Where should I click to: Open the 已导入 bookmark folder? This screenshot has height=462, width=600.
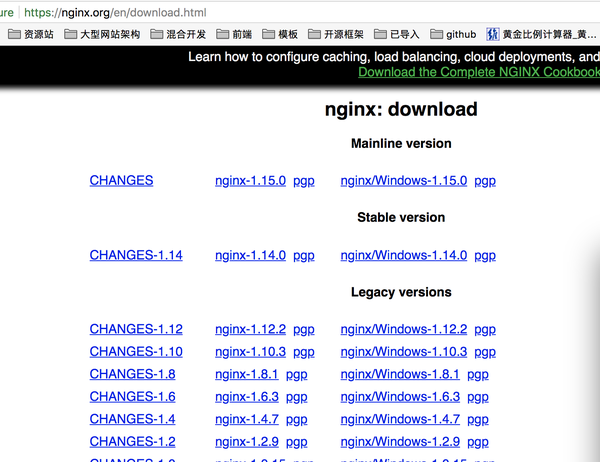396,34
